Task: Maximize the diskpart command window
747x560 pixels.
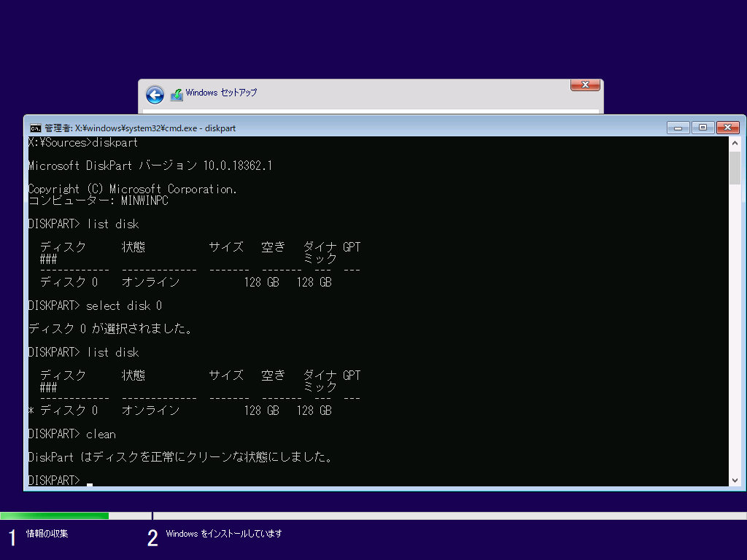Action: point(703,128)
